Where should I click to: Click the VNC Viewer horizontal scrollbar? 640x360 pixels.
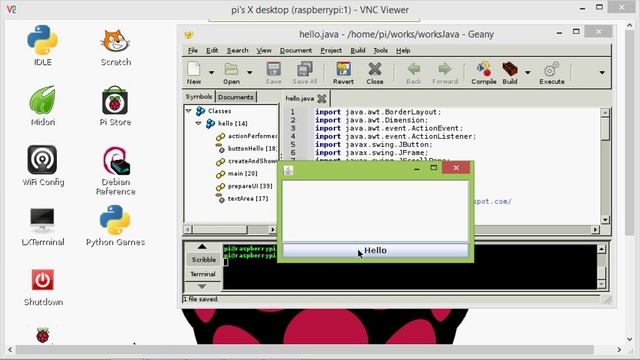tap(304, 349)
